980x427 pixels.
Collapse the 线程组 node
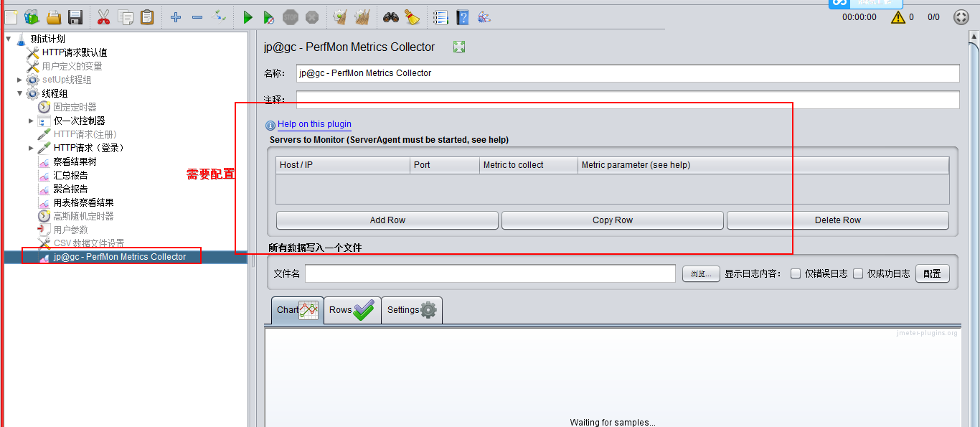[x=20, y=93]
